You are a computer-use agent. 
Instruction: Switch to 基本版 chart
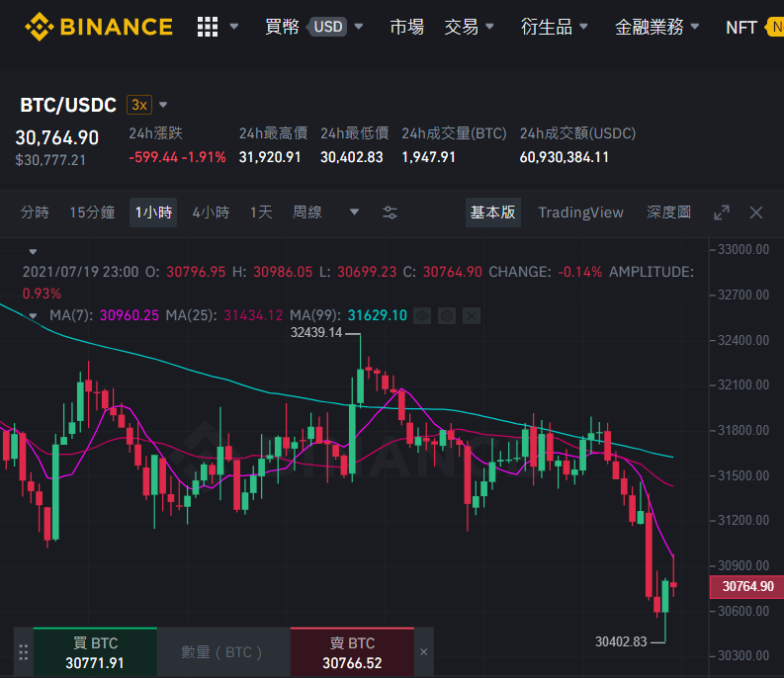tap(493, 212)
